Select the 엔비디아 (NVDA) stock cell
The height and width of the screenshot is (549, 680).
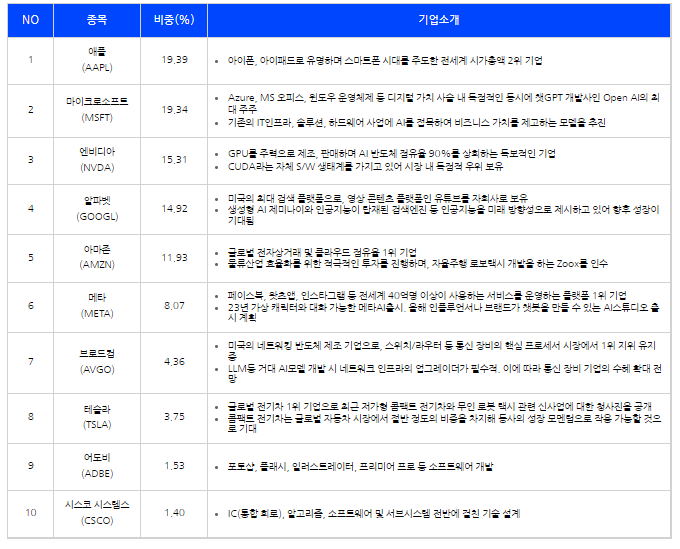(x=97, y=160)
